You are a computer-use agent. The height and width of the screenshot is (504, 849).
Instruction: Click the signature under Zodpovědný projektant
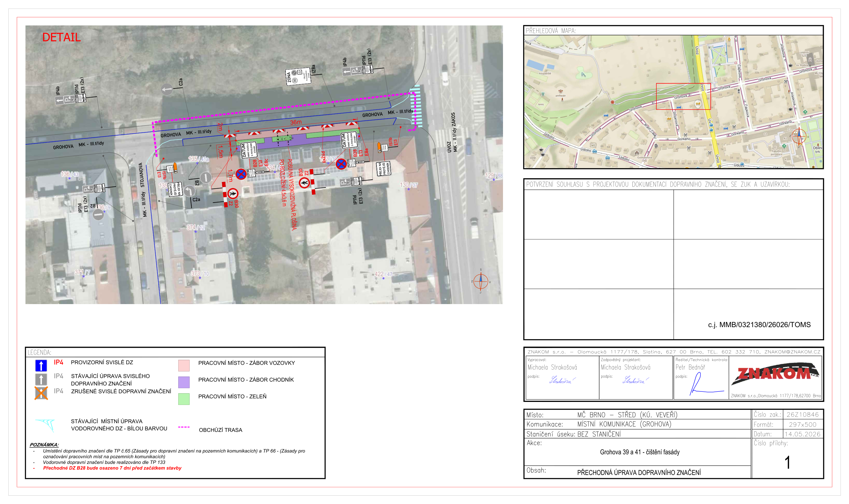point(635,380)
